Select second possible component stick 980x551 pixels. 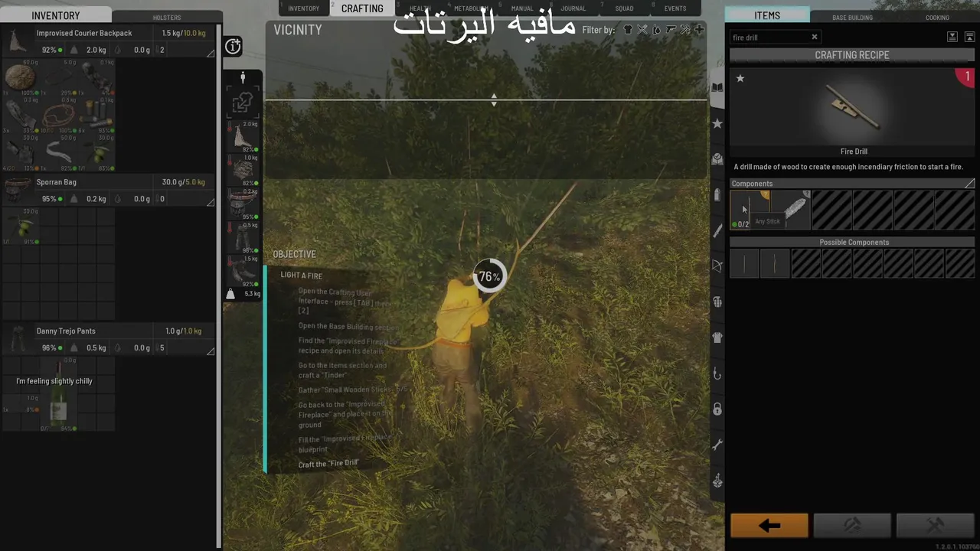[x=774, y=263]
